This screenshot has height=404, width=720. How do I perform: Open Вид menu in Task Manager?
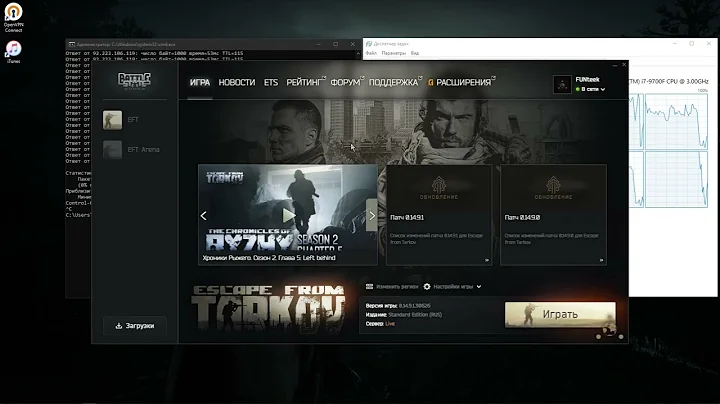pos(415,53)
